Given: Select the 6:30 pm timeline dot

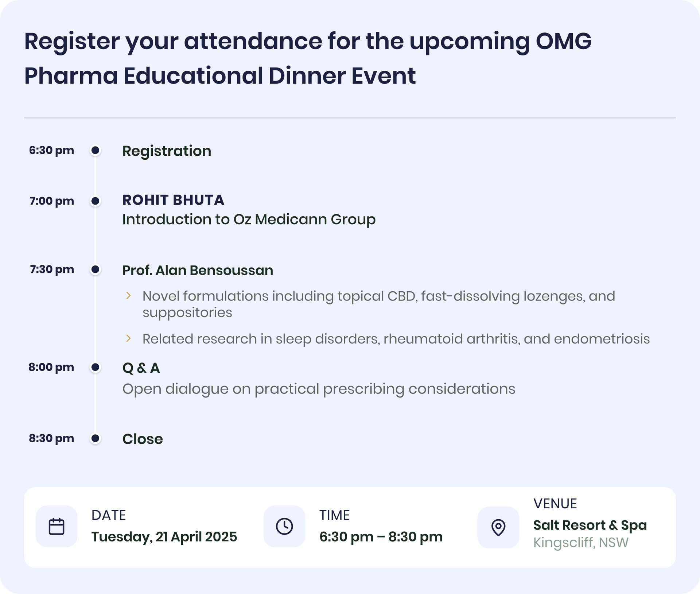Looking at the screenshot, I should pos(96,150).
